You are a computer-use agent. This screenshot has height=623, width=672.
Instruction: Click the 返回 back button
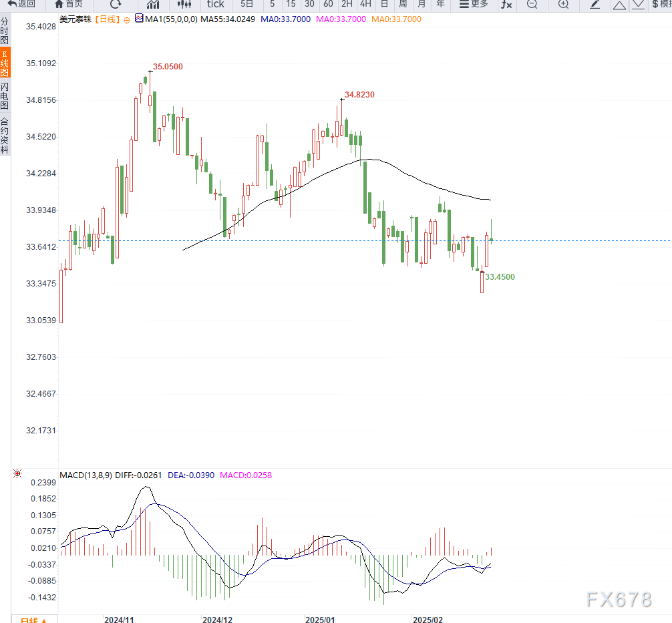20,5
